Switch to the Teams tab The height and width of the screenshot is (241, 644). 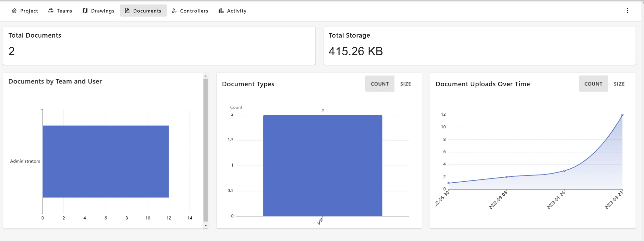[60, 11]
